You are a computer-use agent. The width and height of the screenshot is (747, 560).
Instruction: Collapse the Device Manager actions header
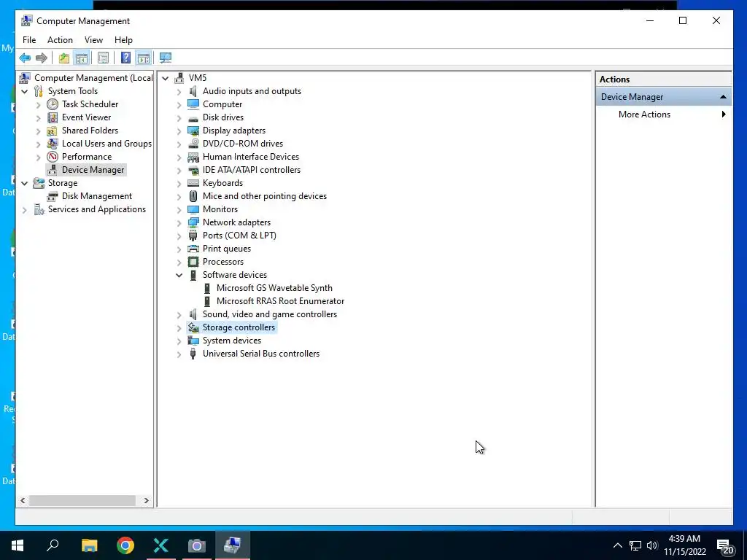pos(723,97)
